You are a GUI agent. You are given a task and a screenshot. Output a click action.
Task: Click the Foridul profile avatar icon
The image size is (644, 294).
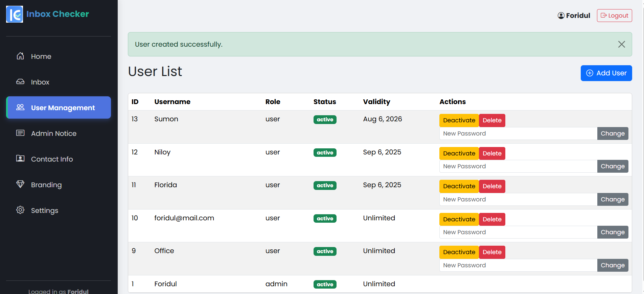561,16
